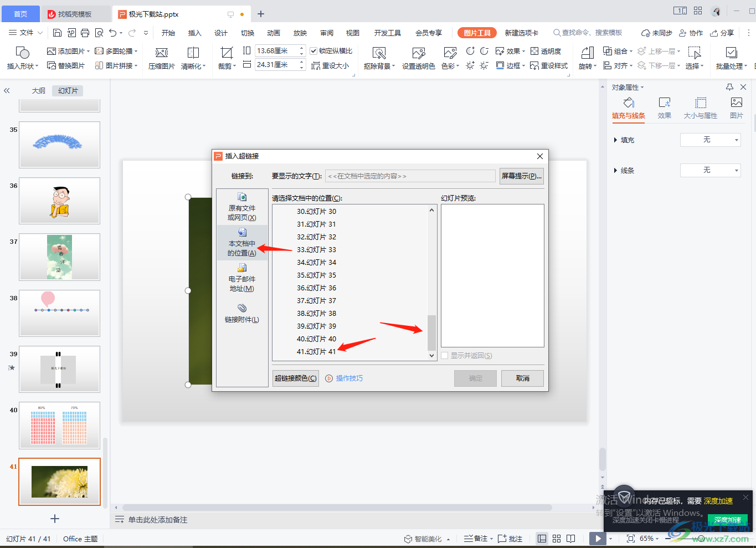This screenshot has height=548, width=756.
Task: Click the notes area to add notes
Action: 158,520
